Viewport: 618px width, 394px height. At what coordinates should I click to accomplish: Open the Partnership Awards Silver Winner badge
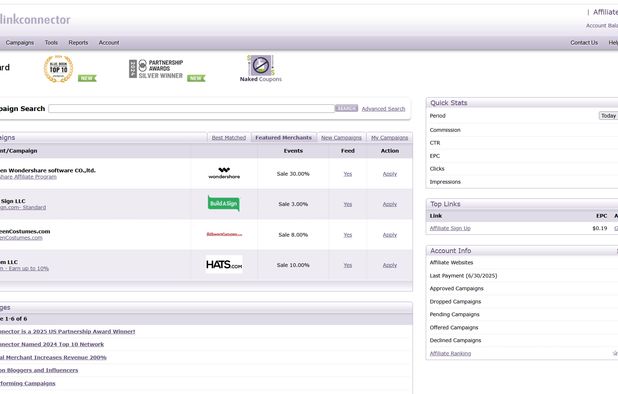pyautogui.click(x=156, y=69)
